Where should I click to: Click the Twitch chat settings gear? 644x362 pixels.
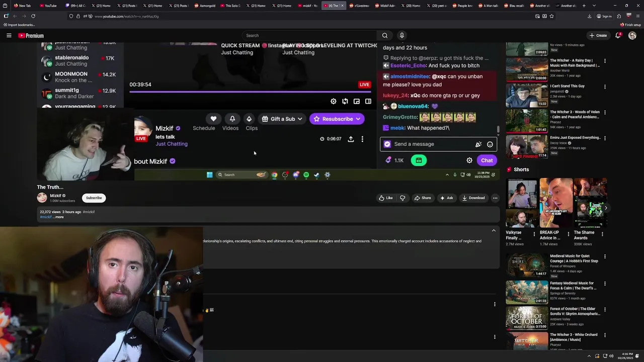469,160
